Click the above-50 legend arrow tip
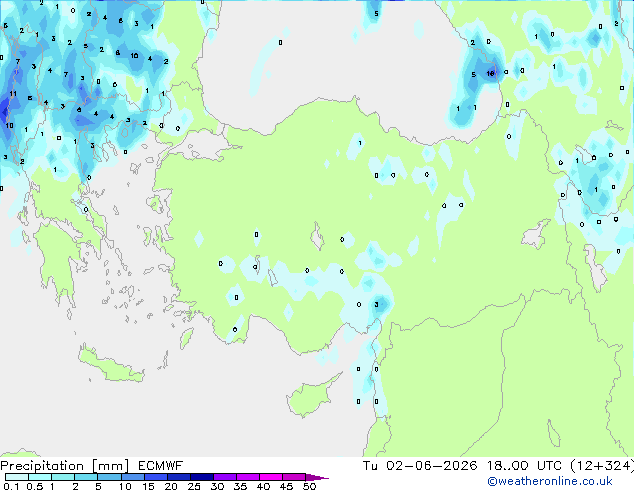The width and height of the screenshot is (634, 490). tap(317, 477)
